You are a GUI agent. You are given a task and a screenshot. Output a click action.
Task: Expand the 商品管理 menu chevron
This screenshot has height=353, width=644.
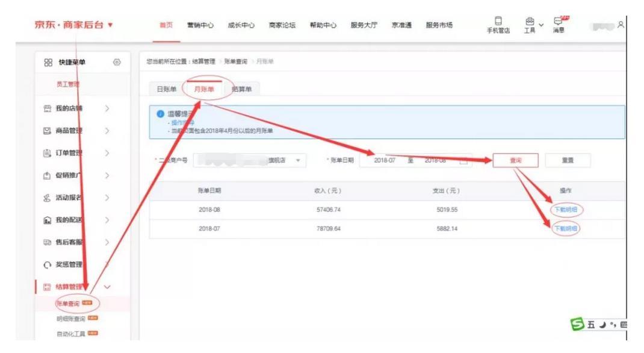pyautogui.click(x=107, y=131)
